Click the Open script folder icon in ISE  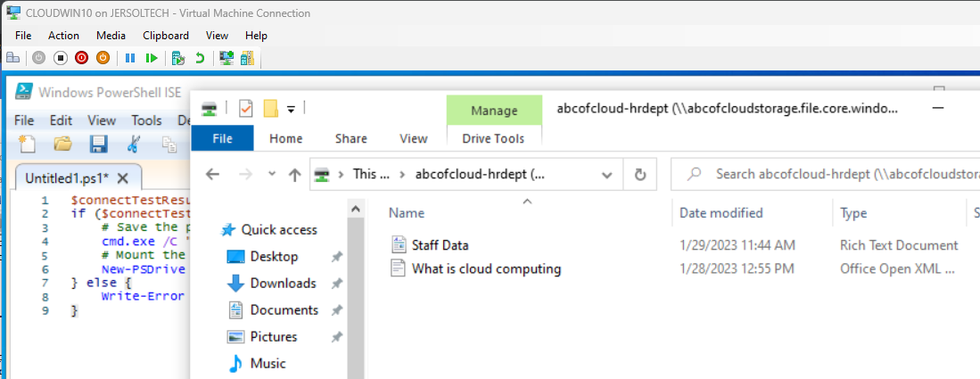point(62,144)
